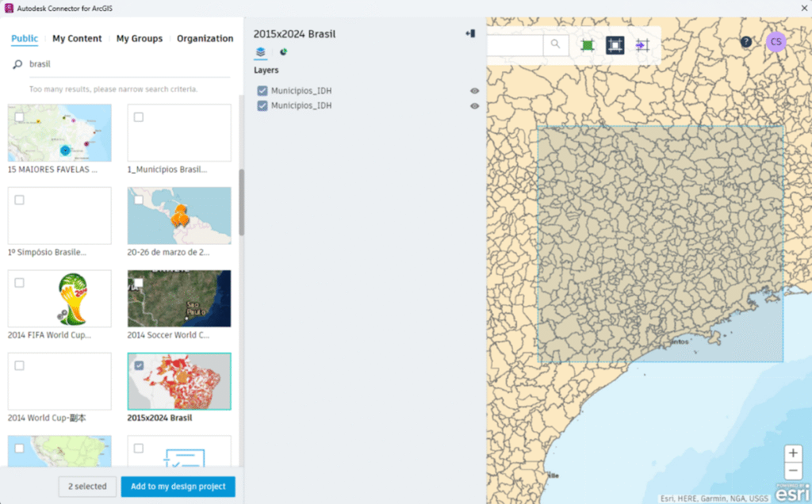
Task: Toggle visibility eye of first Municipios_IDH layer
Action: point(474,90)
